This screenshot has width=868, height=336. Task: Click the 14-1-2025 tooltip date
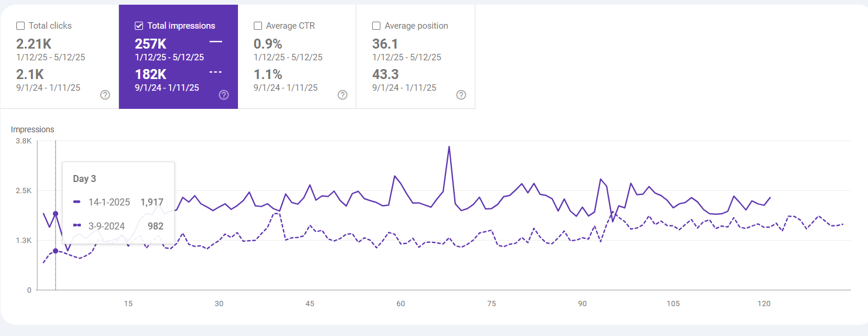108,201
